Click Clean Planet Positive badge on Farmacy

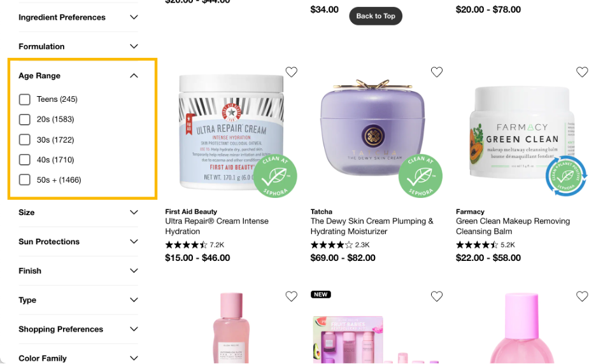point(566,176)
